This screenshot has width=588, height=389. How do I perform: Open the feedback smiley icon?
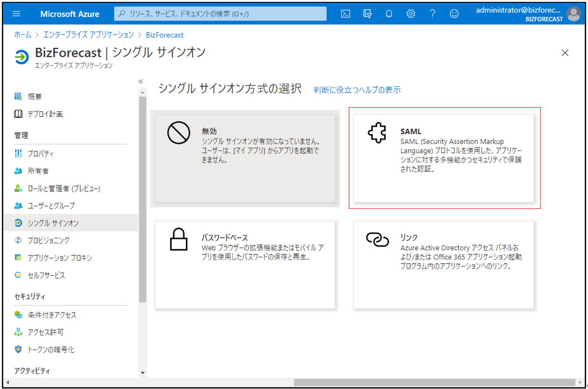point(454,14)
